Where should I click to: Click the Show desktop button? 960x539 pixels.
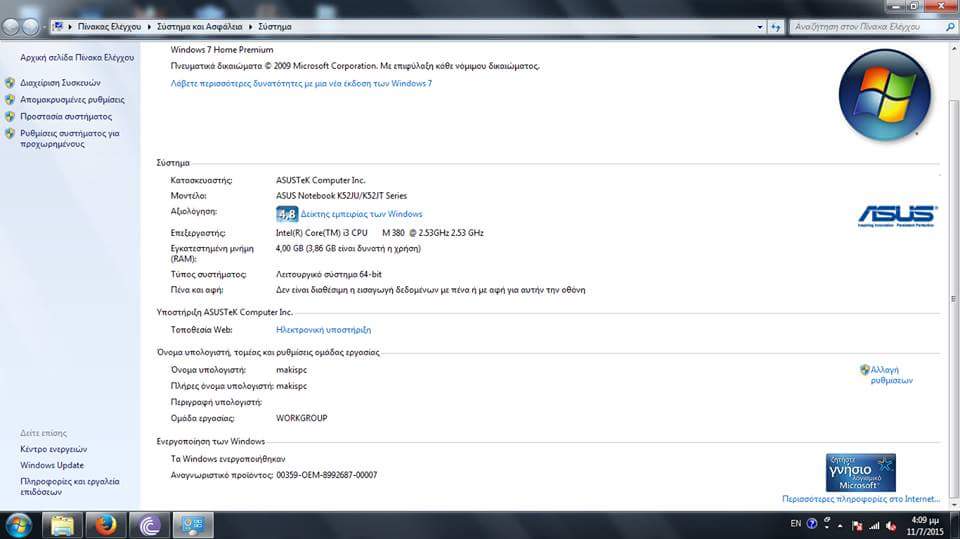954,526
